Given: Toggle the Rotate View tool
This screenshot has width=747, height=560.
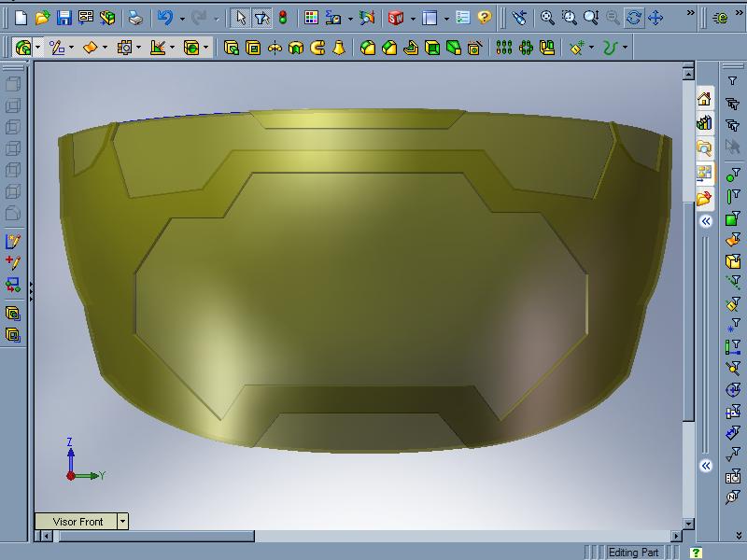Looking at the screenshot, I should click(x=634, y=18).
